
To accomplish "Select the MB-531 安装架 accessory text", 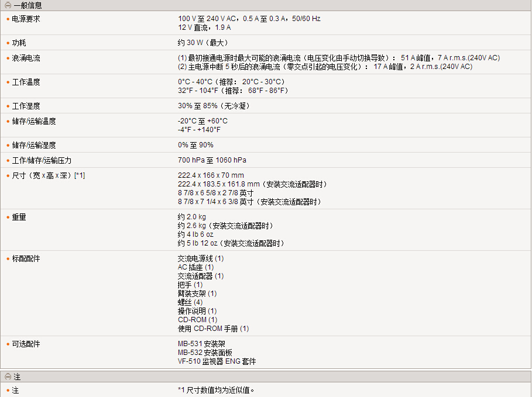I will tap(201, 344).
